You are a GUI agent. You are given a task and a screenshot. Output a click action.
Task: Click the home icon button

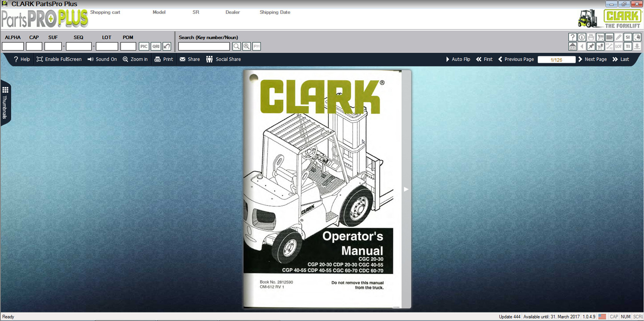[x=572, y=47]
